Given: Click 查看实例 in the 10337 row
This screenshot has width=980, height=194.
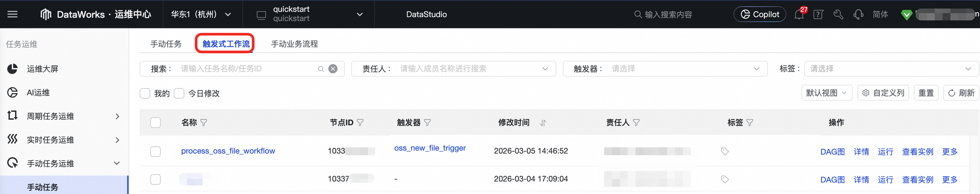Looking at the screenshot, I should coord(918,180).
